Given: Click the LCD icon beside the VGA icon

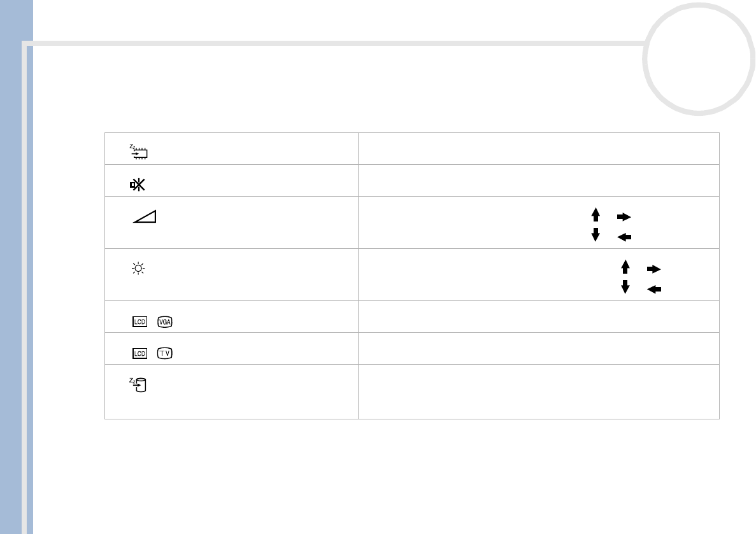Looking at the screenshot, I should click(x=140, y=321).
